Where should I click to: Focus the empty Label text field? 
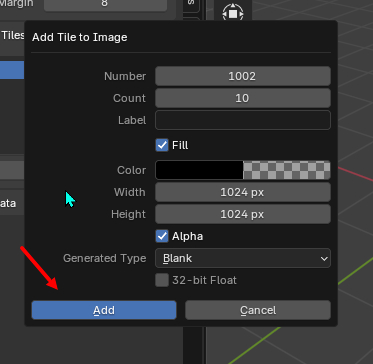click(x=243, y=120)
